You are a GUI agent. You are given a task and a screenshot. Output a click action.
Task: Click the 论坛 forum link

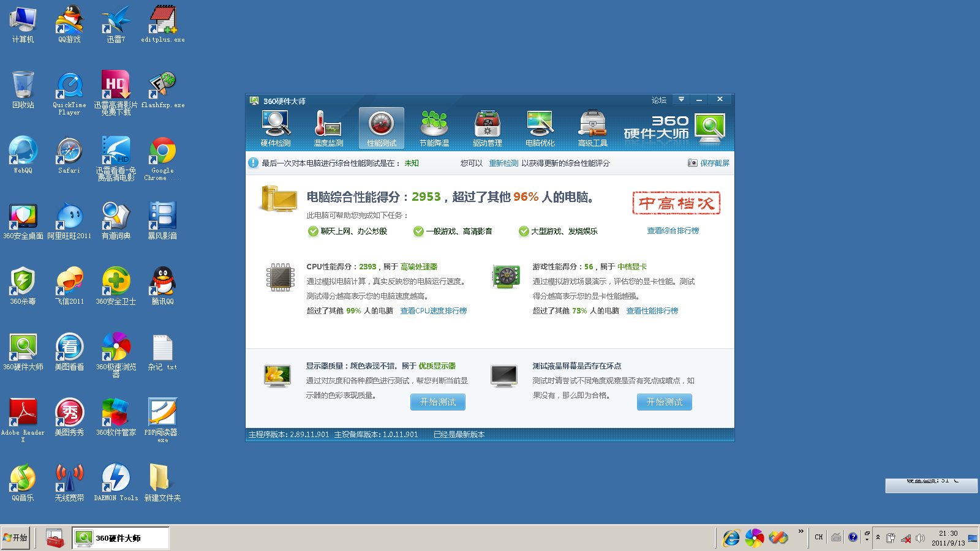coord(659,100)
